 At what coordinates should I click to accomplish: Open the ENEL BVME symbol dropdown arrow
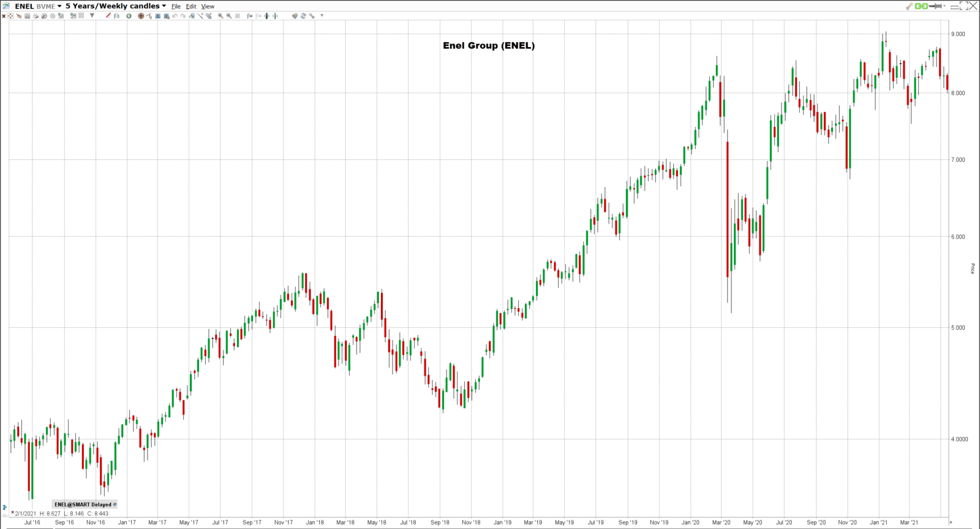(59, 6)
